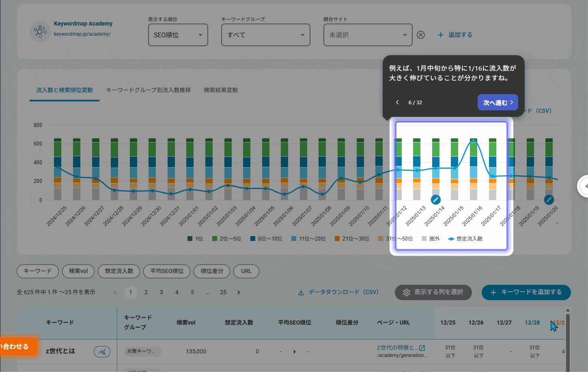The width and height of the screenshot is (588, 372).
Task: Click the キーワードを追加する button
Action: point(526,292)
